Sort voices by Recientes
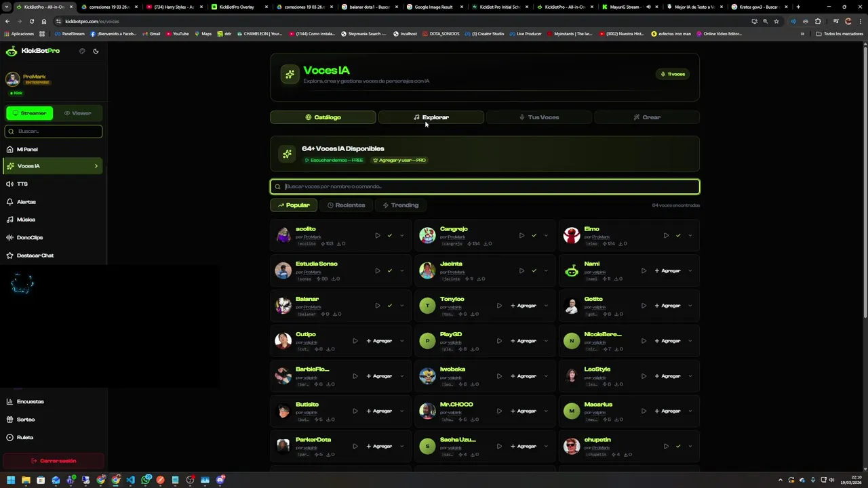Screen dimensions: 868x488 [346, 205]
